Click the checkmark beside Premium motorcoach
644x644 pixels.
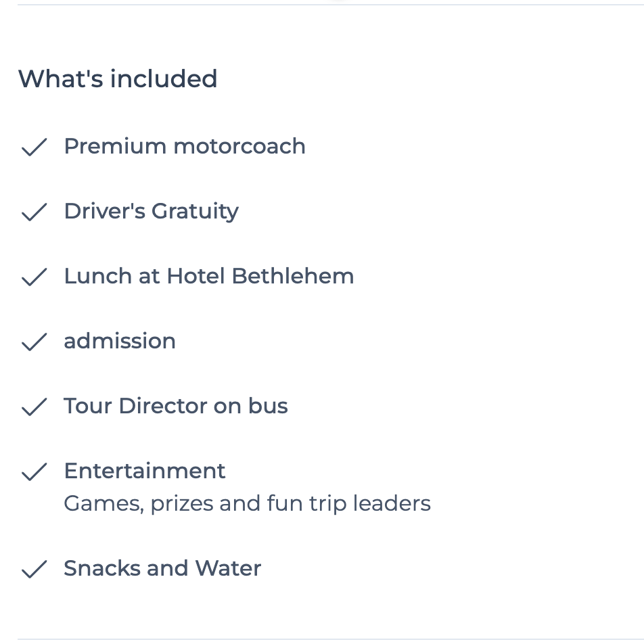point(34,147)
